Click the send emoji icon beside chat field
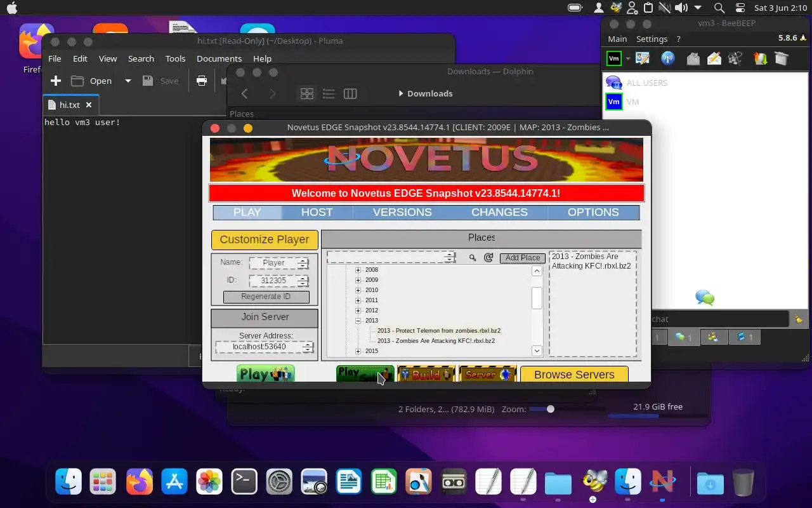The height and width of the screenshot is (508, 812). coord(798,319)
